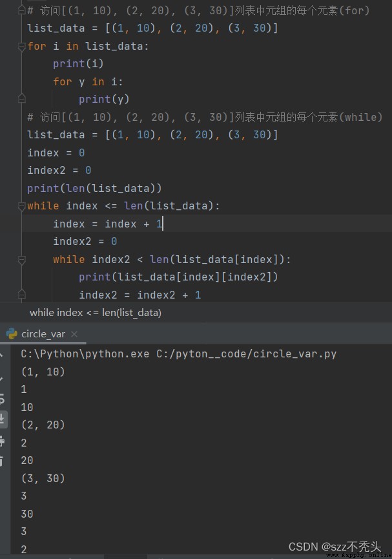The width and height of the screenshot is (392, 559).
Task: Click fold end marker beside print(y)
Action: [x=22, y=99]
